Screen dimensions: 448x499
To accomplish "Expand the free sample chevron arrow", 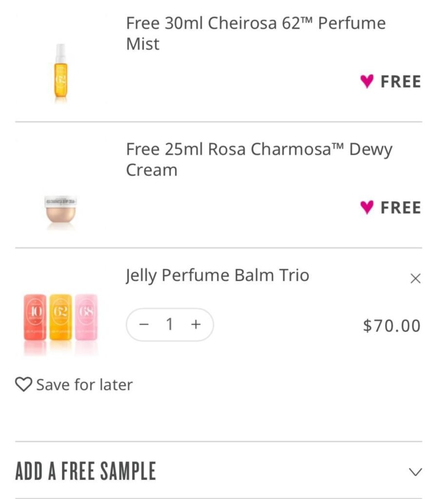I will point(415,472).
